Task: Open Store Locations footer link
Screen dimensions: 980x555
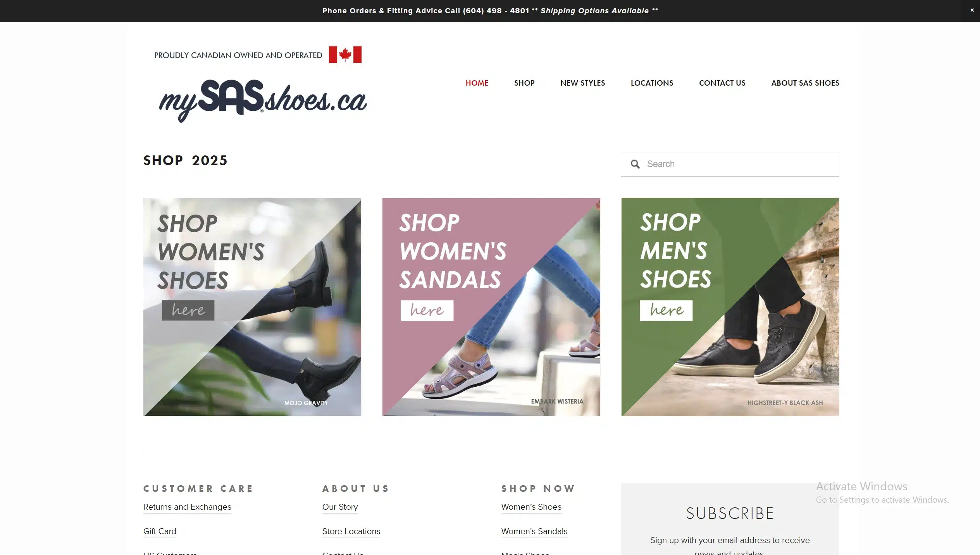Action: click(x=351, y=531)
